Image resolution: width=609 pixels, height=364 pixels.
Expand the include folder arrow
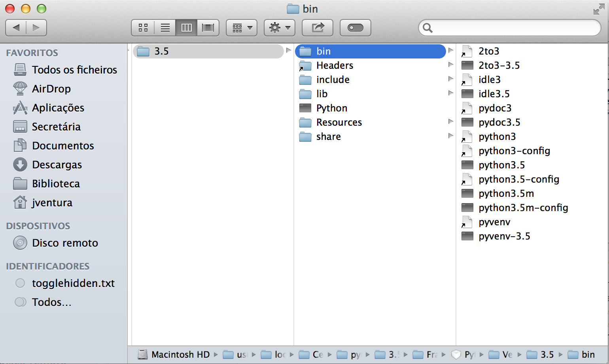pyautogui.click(x=450, y=79)
